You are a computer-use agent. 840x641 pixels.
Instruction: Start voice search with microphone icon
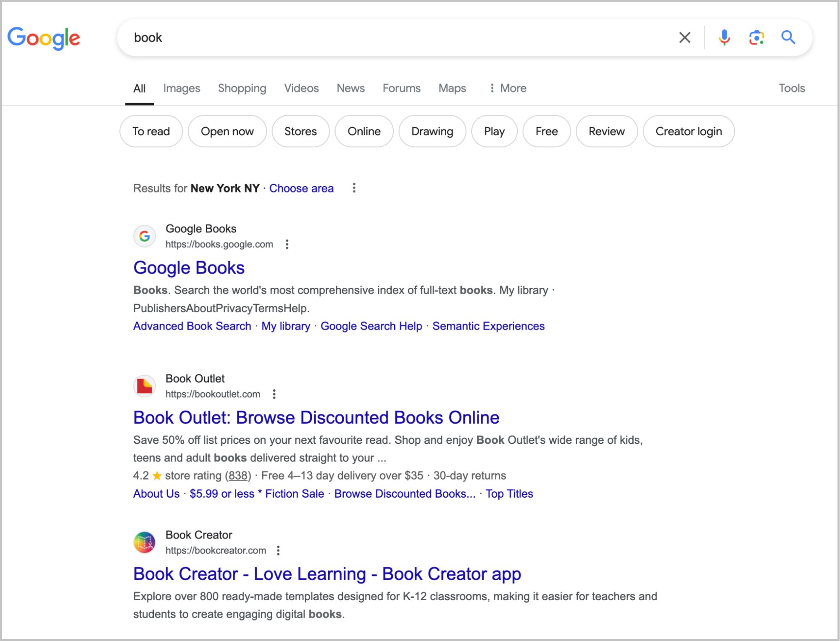[724, 37]
